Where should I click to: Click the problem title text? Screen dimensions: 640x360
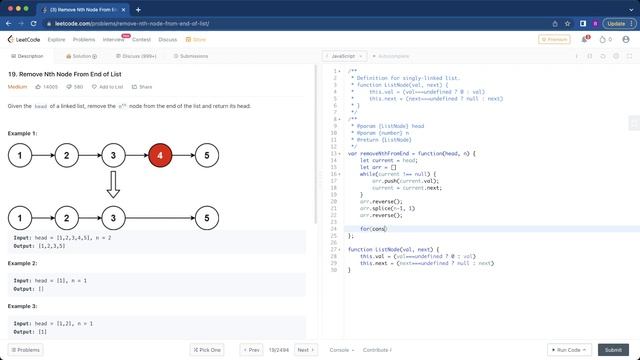tap(64, 74)
